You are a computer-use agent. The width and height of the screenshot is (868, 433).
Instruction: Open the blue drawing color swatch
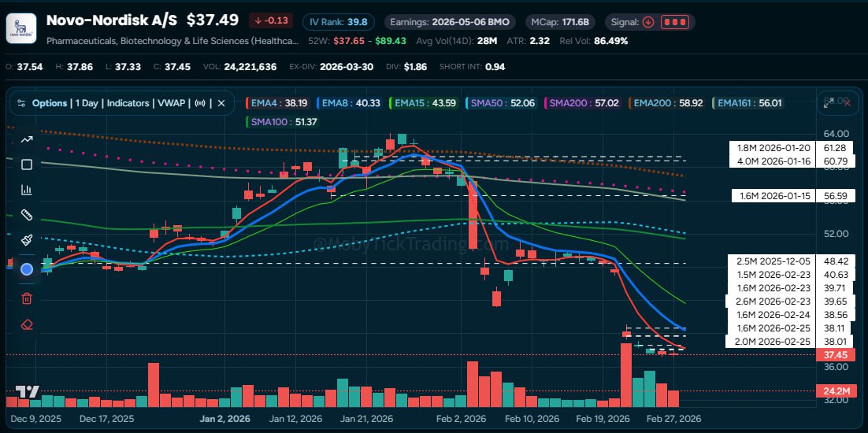tap(27, 269)
